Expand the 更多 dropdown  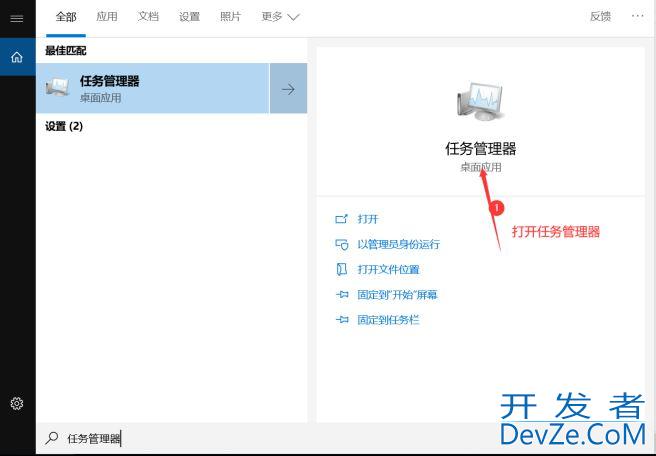tap(280, 17)
